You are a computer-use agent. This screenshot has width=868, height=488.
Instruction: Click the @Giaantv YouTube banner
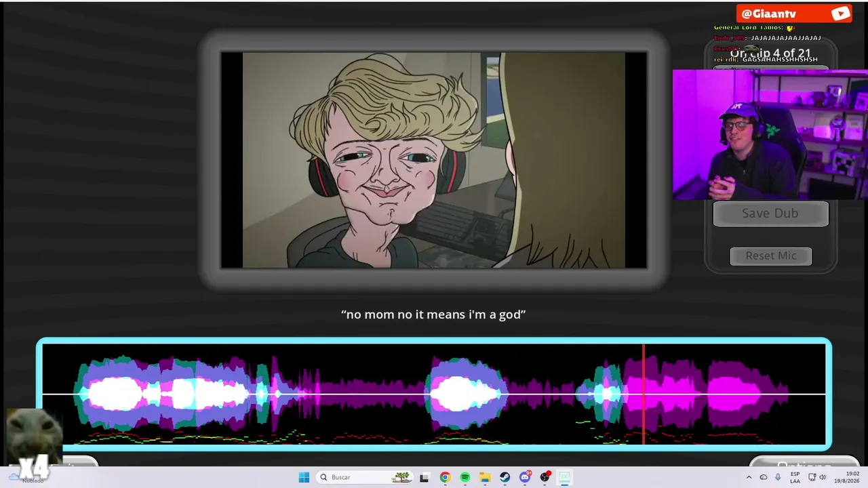(794, 14)
